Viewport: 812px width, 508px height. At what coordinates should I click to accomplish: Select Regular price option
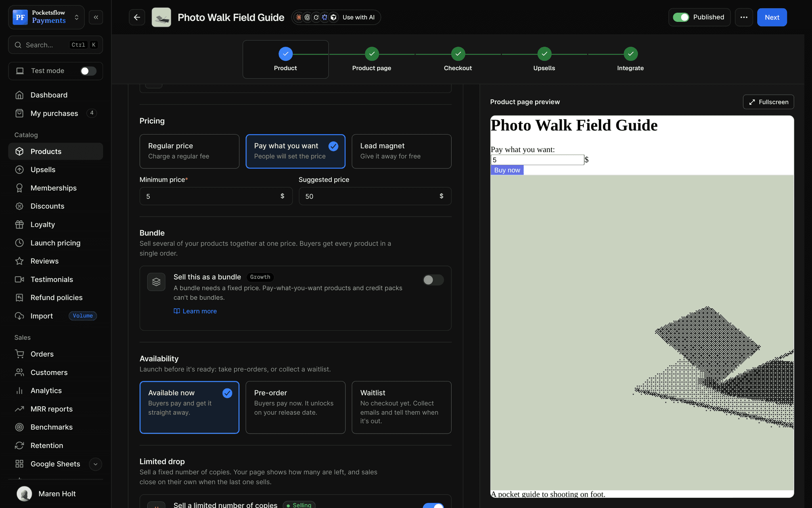click(x=190, y=151)
